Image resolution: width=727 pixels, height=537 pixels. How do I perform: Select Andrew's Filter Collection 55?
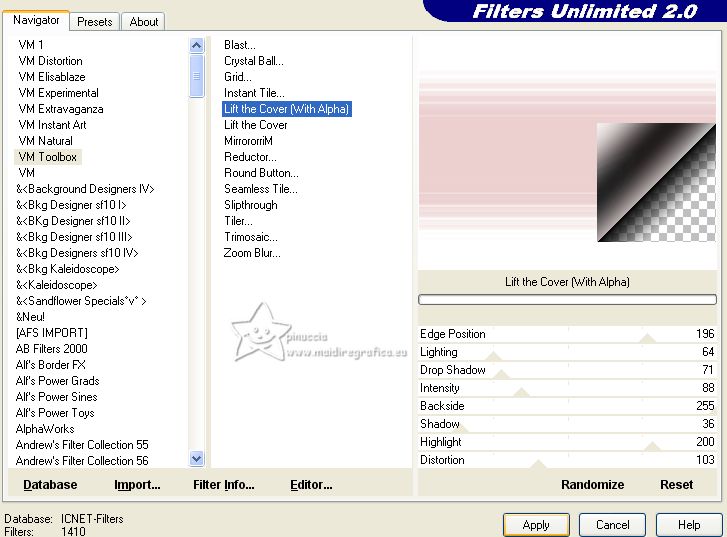[x=82, y=445]
